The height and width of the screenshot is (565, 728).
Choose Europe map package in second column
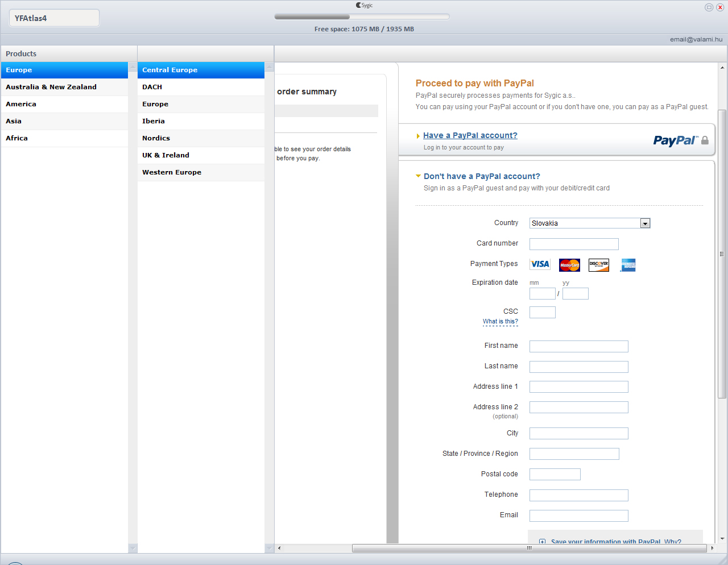201,104
